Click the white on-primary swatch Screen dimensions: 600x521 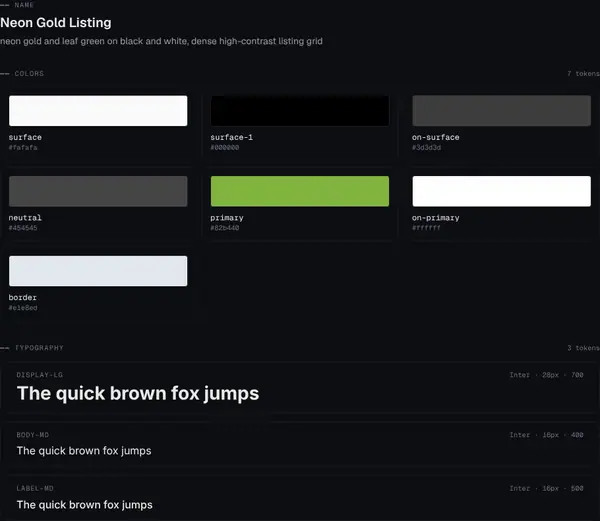pos(501,191)
